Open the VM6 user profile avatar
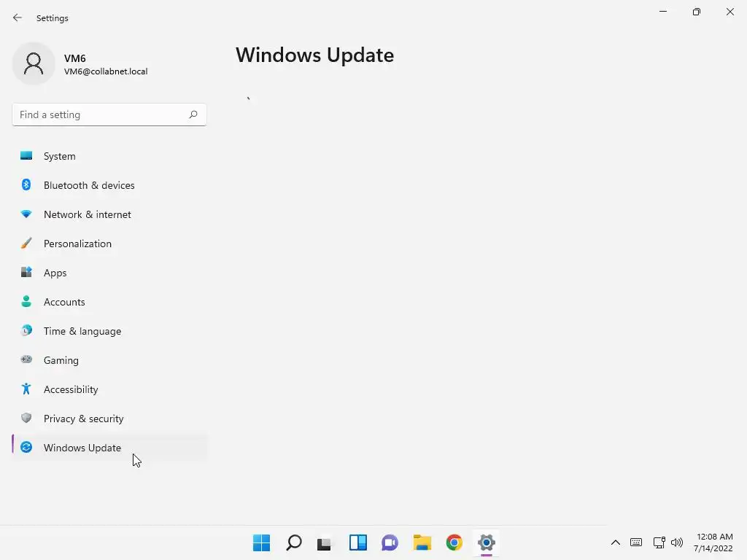The image size is (747, 560). [x=34, y=63]
